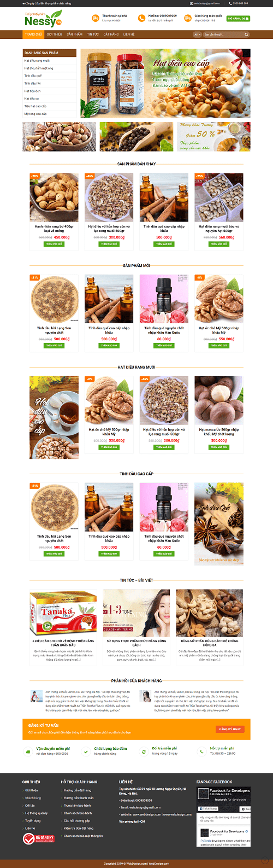Viewport: 273px width, 868px height.
Task: Open the Liên hệ navigation item
Action: [x=129, y=34]
